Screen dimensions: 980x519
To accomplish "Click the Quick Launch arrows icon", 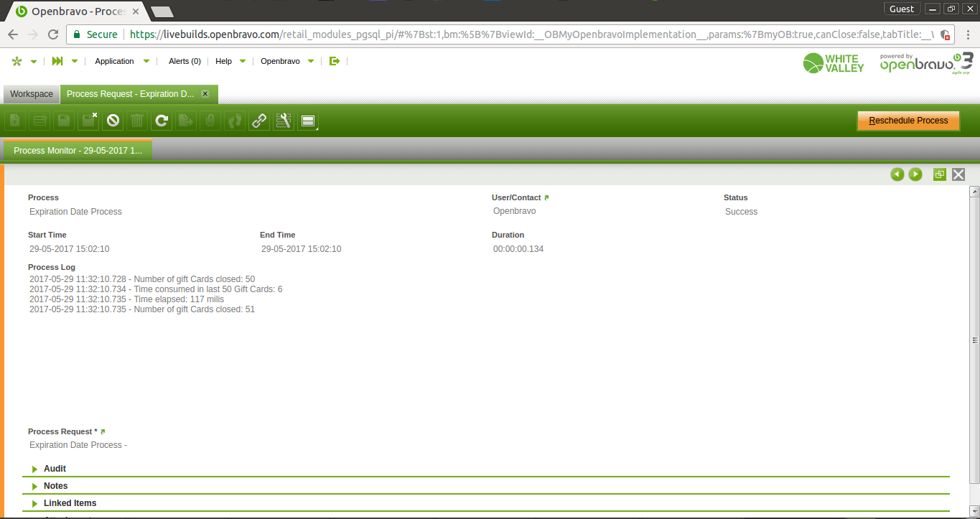I will (x=57, y=61).
